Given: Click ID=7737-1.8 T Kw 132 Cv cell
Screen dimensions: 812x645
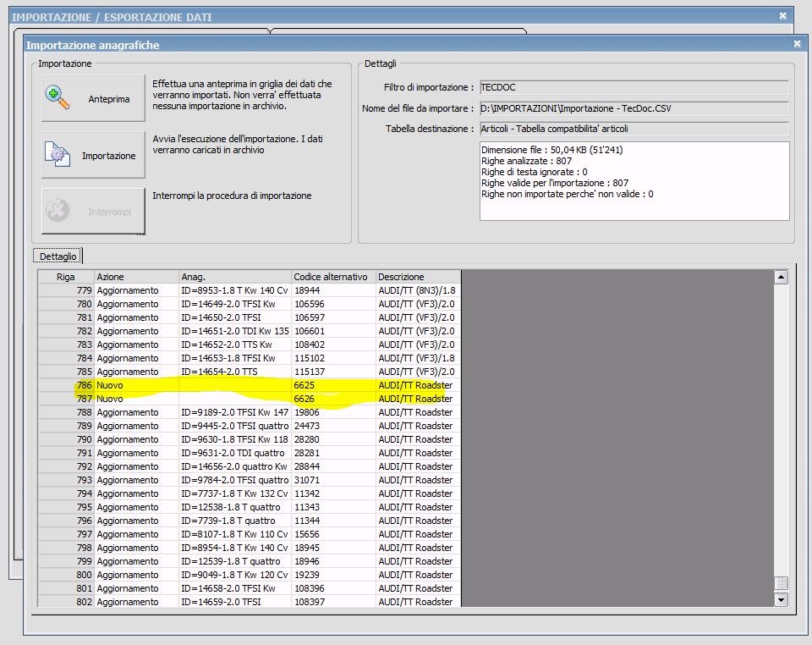Looking at the screenshot, I should [x=235, y=493].
